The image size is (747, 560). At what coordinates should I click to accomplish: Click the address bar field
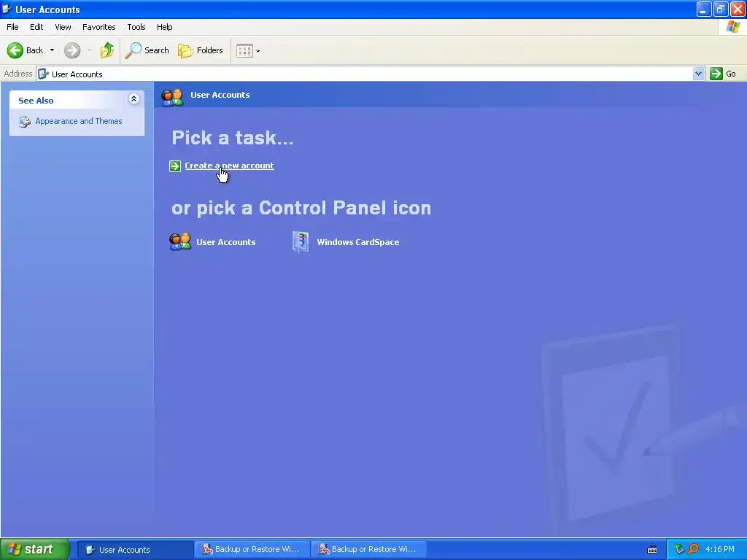365,74
